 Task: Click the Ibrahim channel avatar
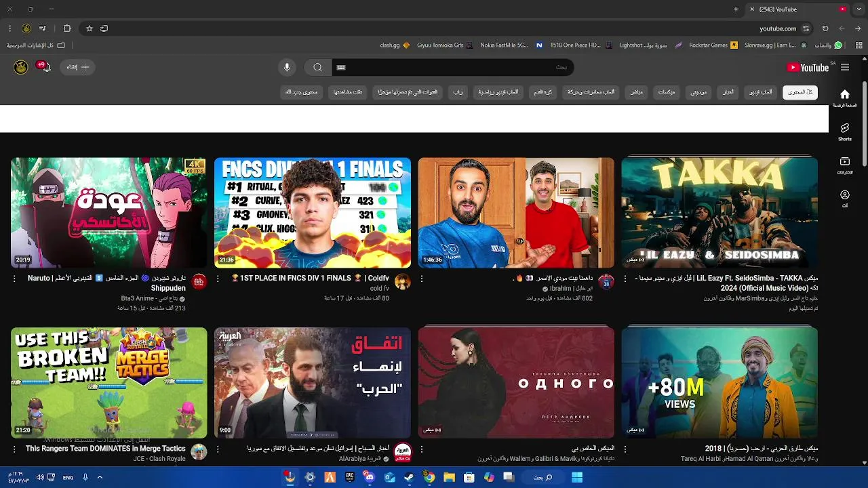(606, 282)
